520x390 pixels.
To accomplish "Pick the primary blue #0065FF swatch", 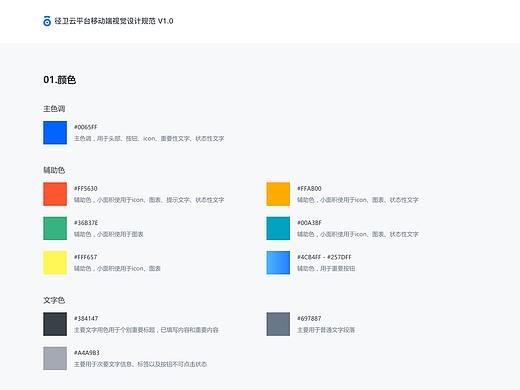I will tap(55, 133).
